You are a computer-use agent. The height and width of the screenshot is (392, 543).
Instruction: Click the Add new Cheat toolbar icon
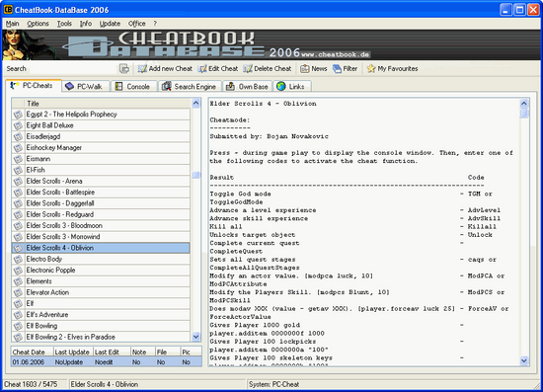pyautogui.click(x=142, y=68)
